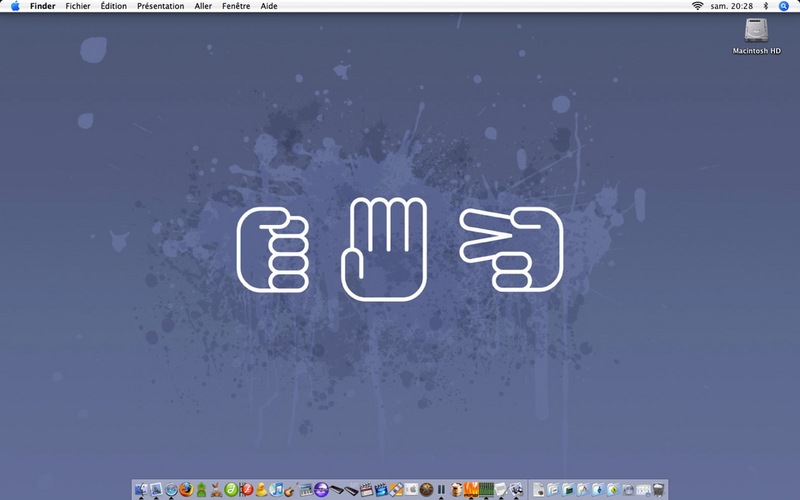This screenshot has width=800, height=500.
Task: Open iMovie blue clapperboard icon
Action: coord(381,490)
